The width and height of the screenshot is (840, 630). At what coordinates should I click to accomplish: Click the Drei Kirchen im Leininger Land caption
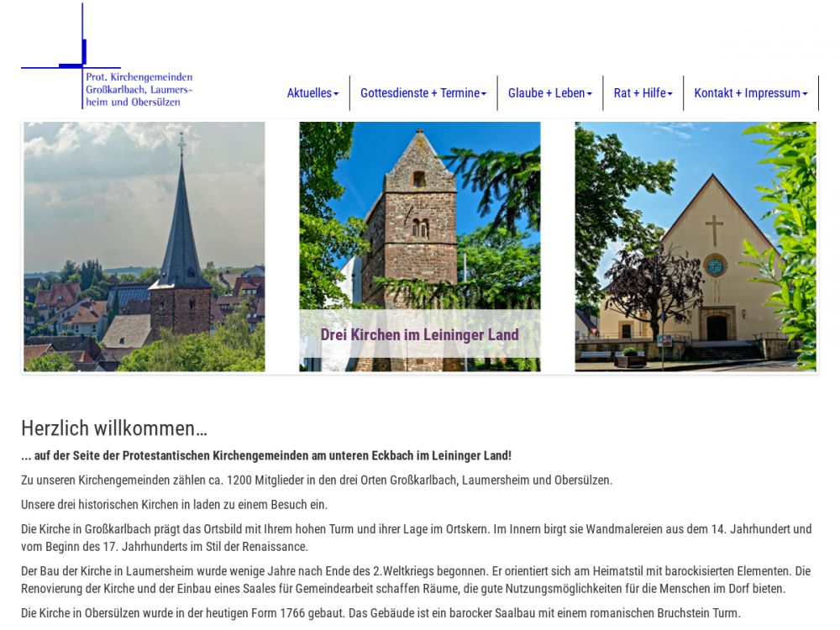[419, 334]
